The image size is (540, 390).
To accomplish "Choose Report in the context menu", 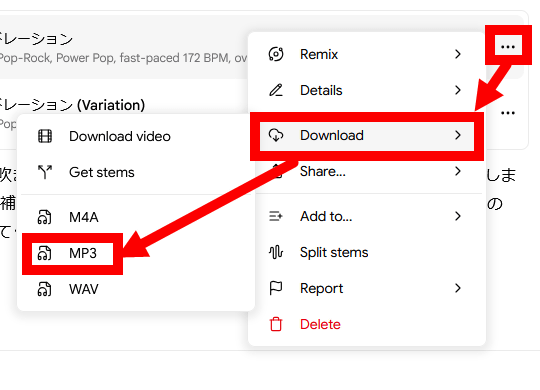I will click(x=367, y=288).
